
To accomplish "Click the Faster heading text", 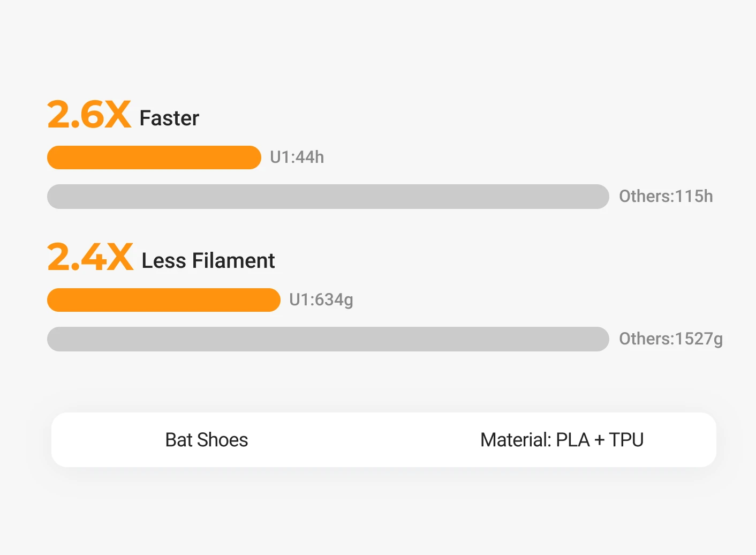I will 169,118.
